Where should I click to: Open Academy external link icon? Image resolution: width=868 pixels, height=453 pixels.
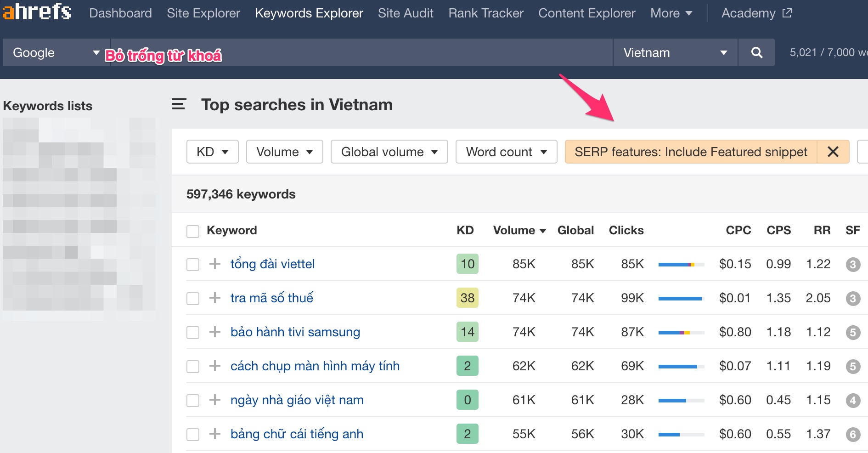787,13
